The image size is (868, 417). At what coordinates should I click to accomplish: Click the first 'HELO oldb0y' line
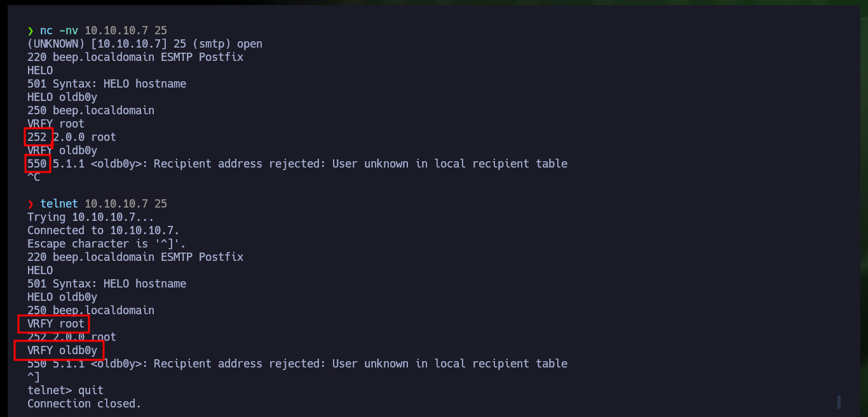coord(62,97)
